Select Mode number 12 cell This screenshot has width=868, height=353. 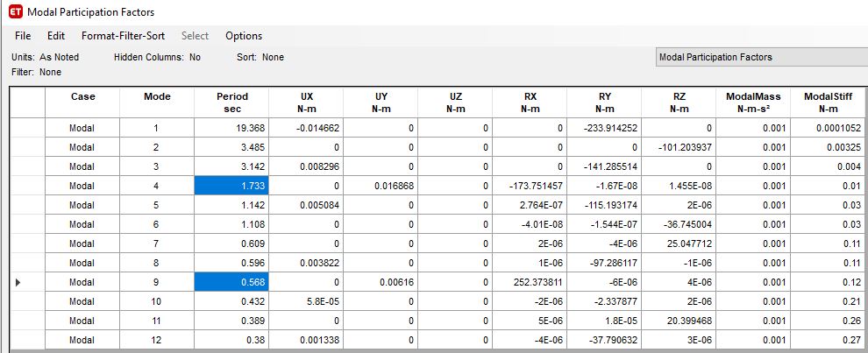157,340
